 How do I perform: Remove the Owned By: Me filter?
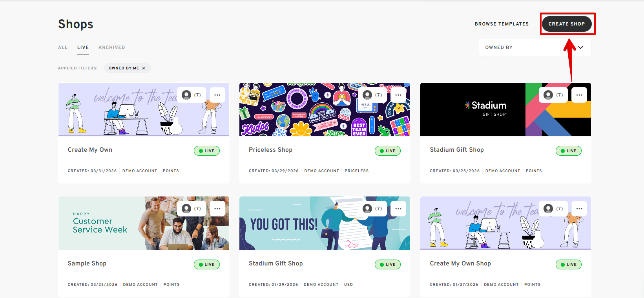pos(144,68)
